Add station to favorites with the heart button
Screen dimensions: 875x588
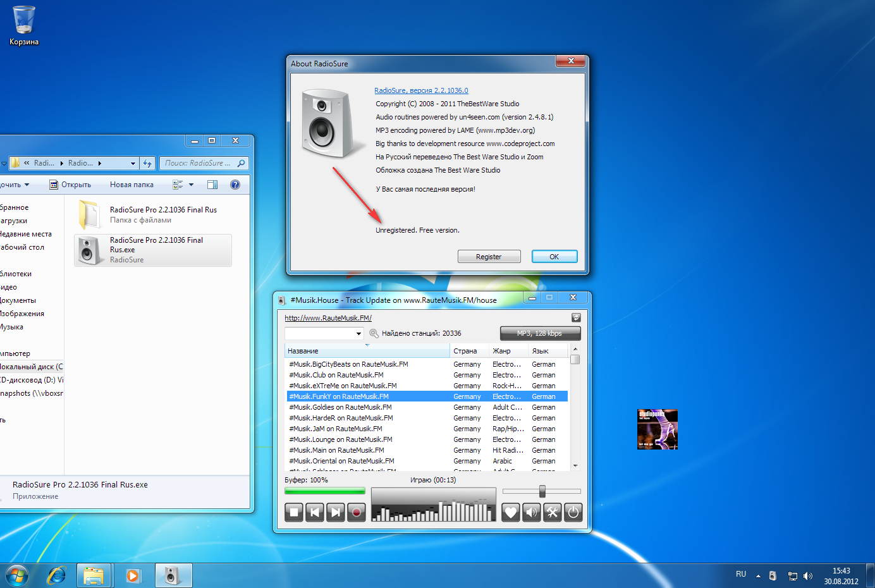(511, 512)
